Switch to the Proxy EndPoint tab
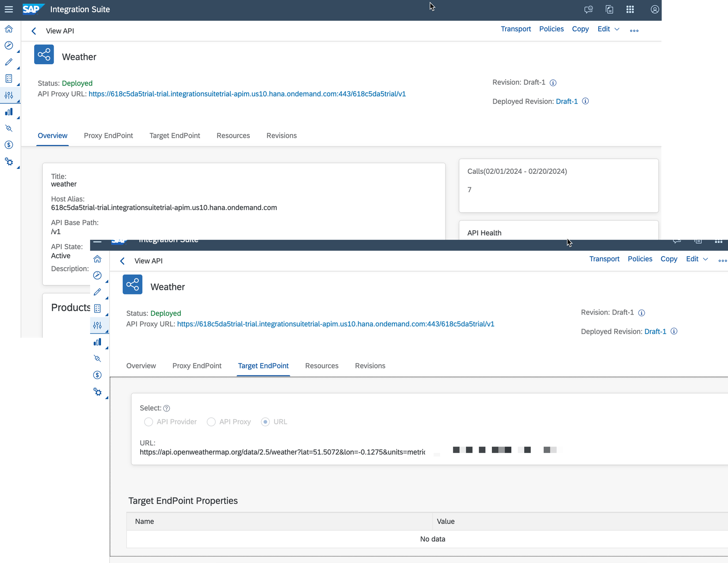 (197, 365)
